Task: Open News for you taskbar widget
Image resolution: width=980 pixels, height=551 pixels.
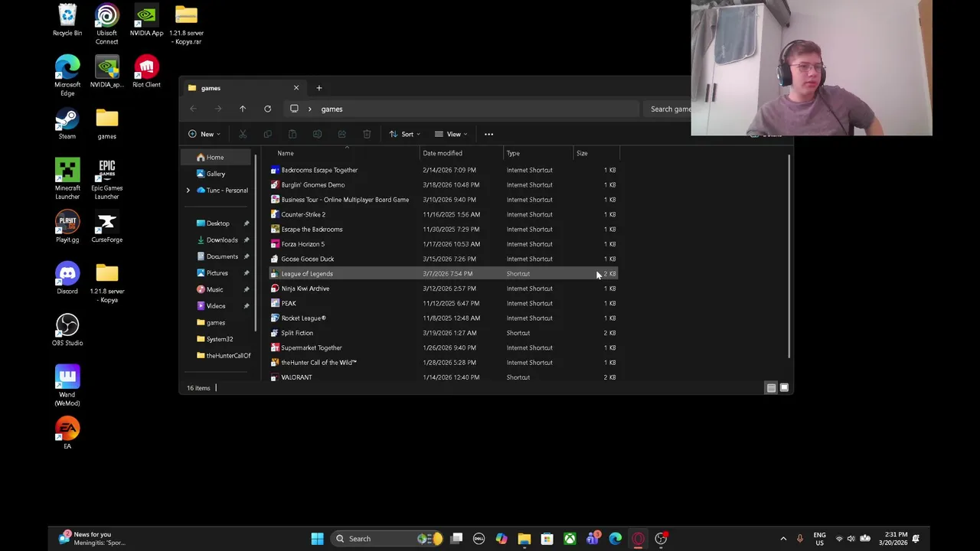Action: coord(90,539)
